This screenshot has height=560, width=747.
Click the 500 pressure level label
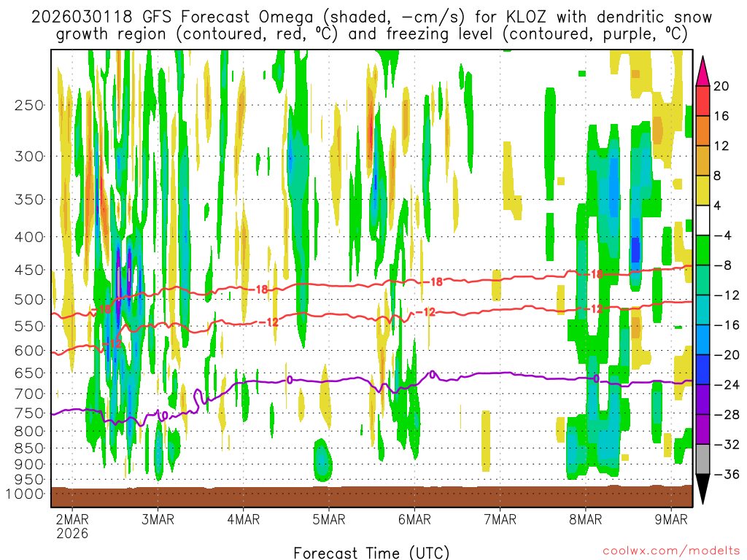click(29, 300)
